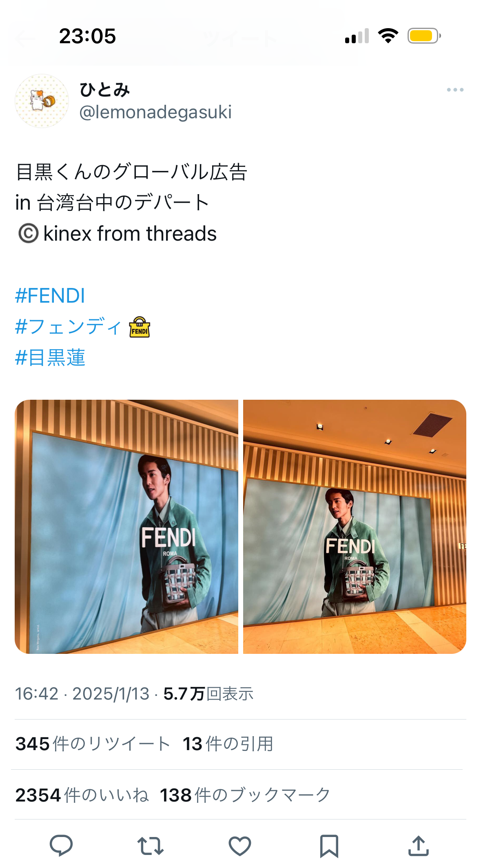This screenshot has width=481, height=868.
Task: Show the 13 件の引用 list
Action: point(228,744)
